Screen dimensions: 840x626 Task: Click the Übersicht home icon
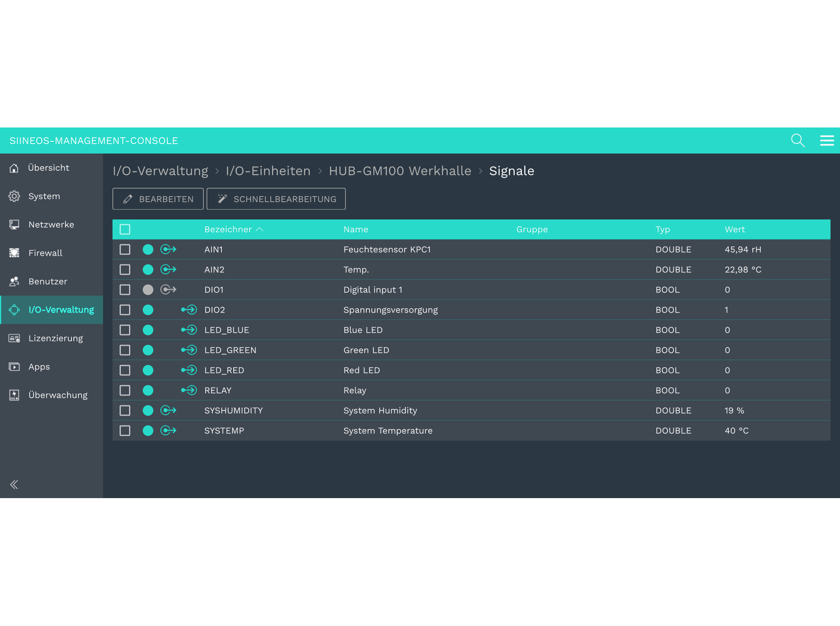(14, 168)
